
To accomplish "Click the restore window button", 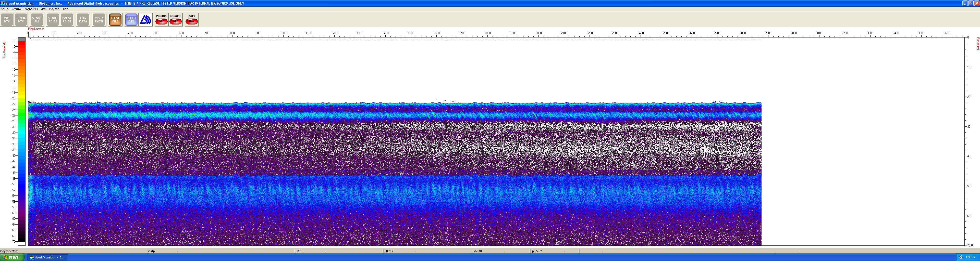I will tap(971, 3).
